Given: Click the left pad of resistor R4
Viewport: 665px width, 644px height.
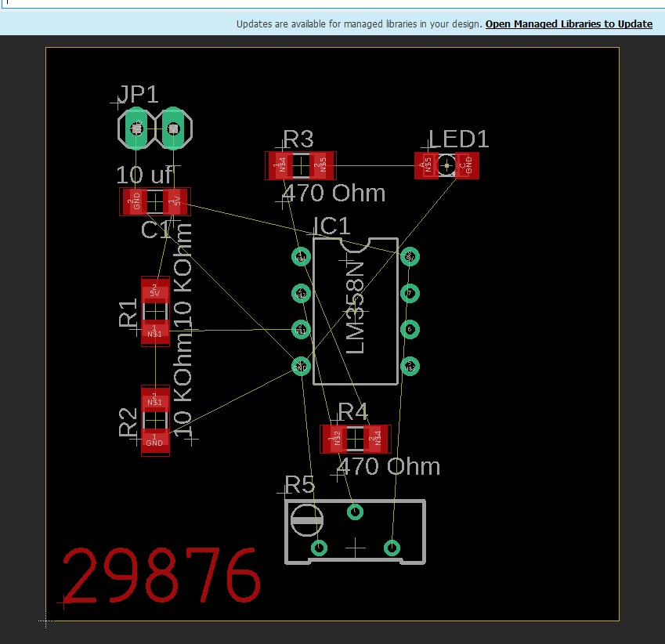Looking at the screenshot, I should coord(336,439).
